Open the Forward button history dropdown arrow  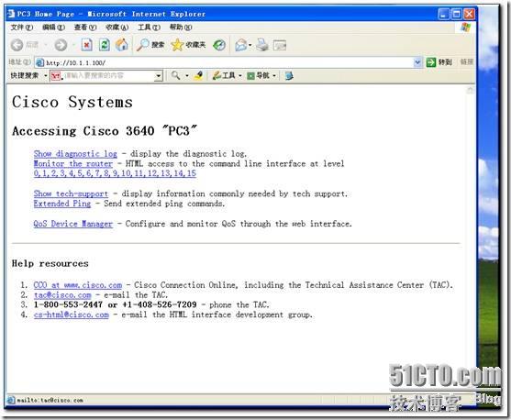pos(74,45)
